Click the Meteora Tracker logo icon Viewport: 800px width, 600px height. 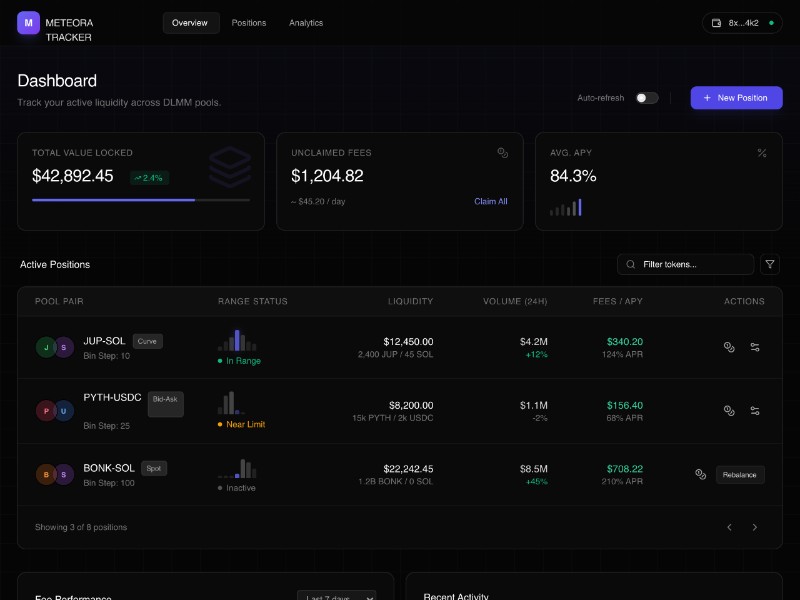[x=28, y=23]
